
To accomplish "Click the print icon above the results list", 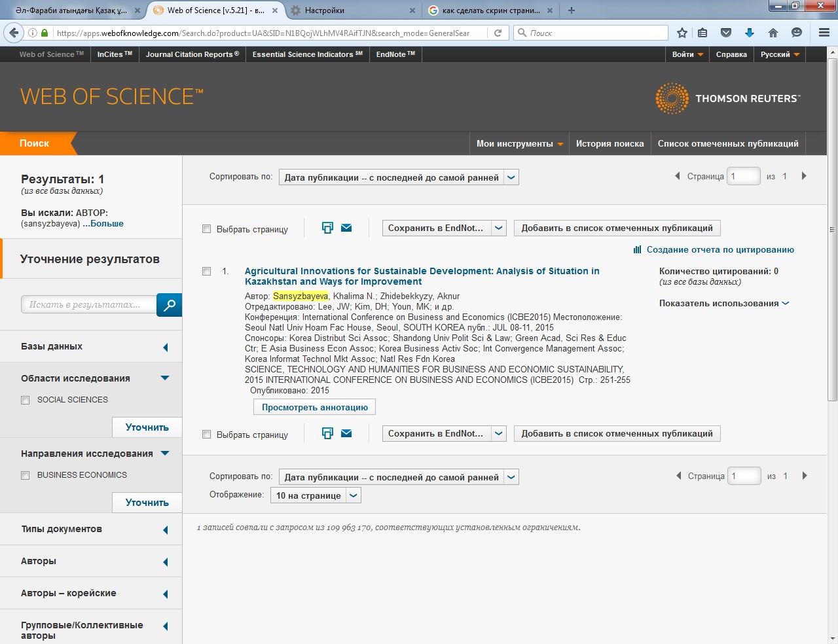I will point(327,228).
